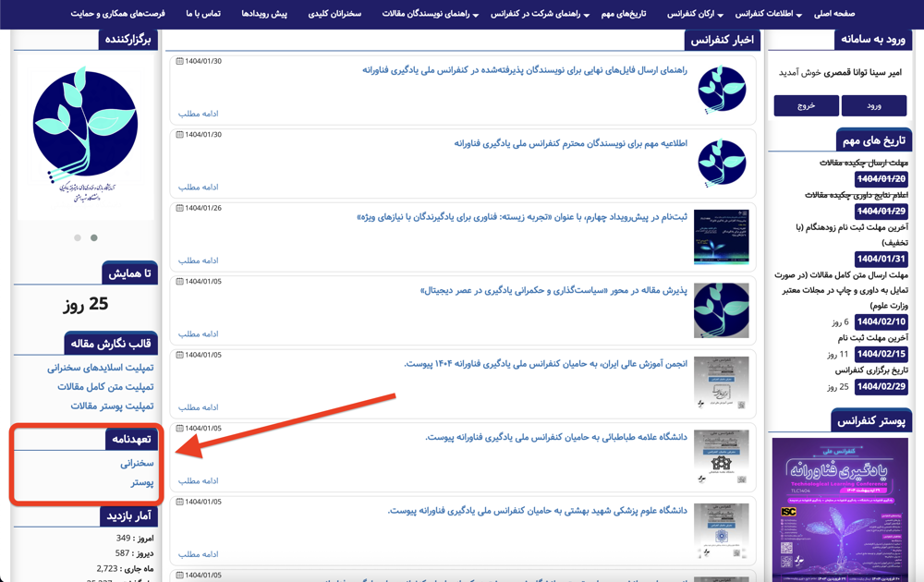Expand the ارکان کنفرانس dropdown menu

pos(695,14)
